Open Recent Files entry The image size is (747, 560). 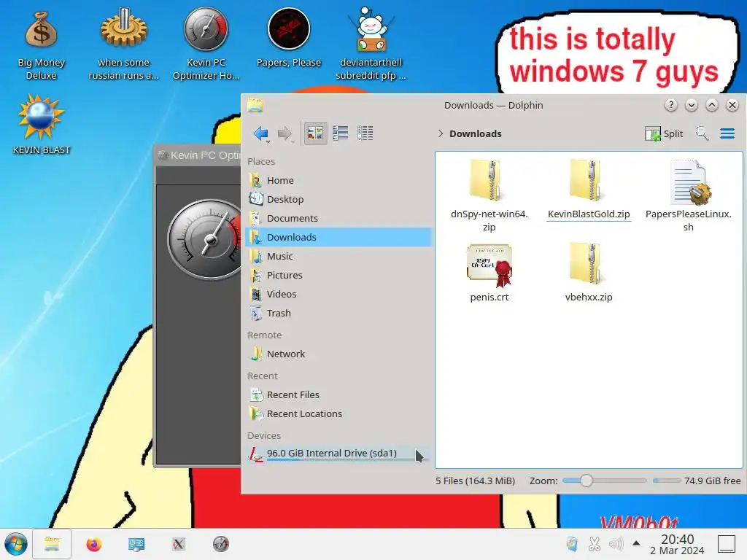pyautogui.click(x=338, y=394)
